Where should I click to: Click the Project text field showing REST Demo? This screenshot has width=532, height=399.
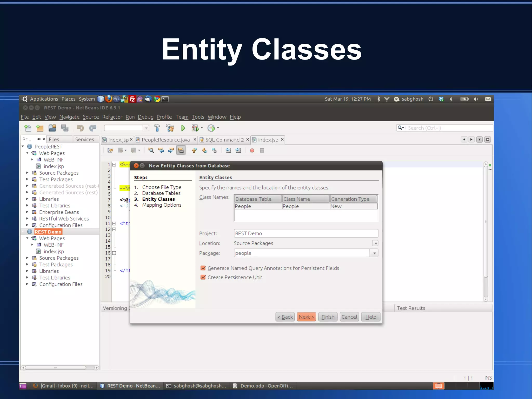[x=306, y=233]
